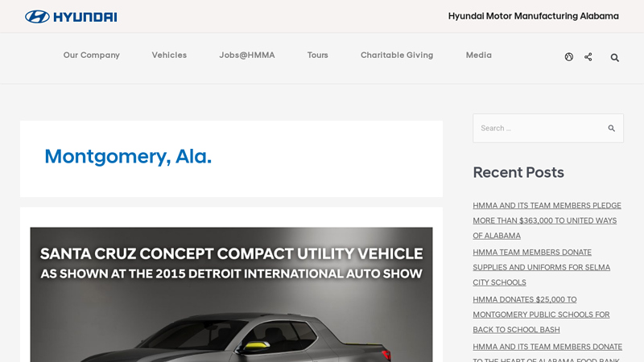Click Hyundai Motor Manufacturing Alabama header text
The height and width of the screenshot is (362, 644).
click(x=533, y=16)
